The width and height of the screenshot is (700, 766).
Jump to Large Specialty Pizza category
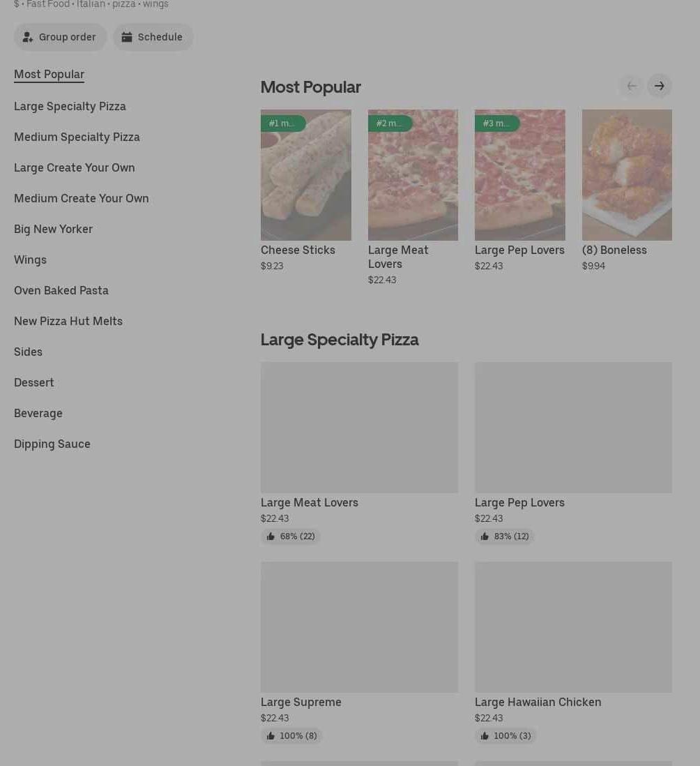[70, 106]
